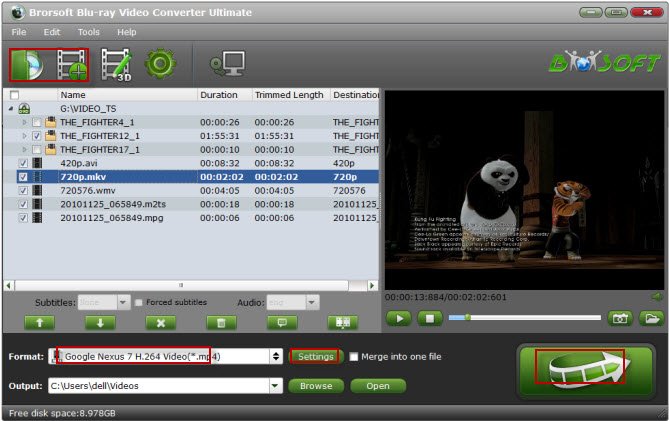Open the snapshot folder icon
This screenshot has height=421, width=669.
652,318
